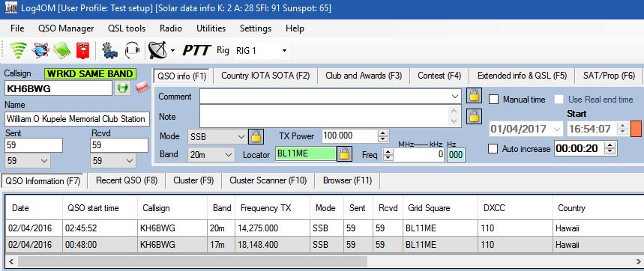The width and height of the screenshot is (644, 271).
Task: Open the satellite dish dropdown arrow
Action: (172, 51)
